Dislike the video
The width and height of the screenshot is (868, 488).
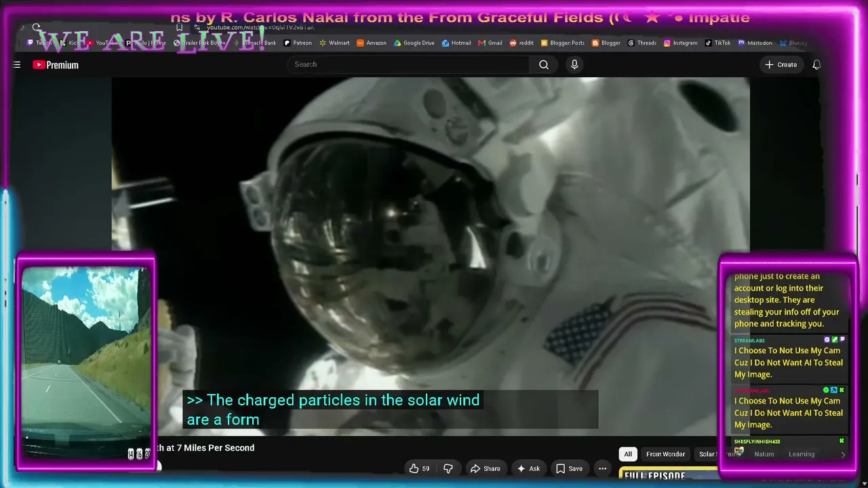(448, 468)
